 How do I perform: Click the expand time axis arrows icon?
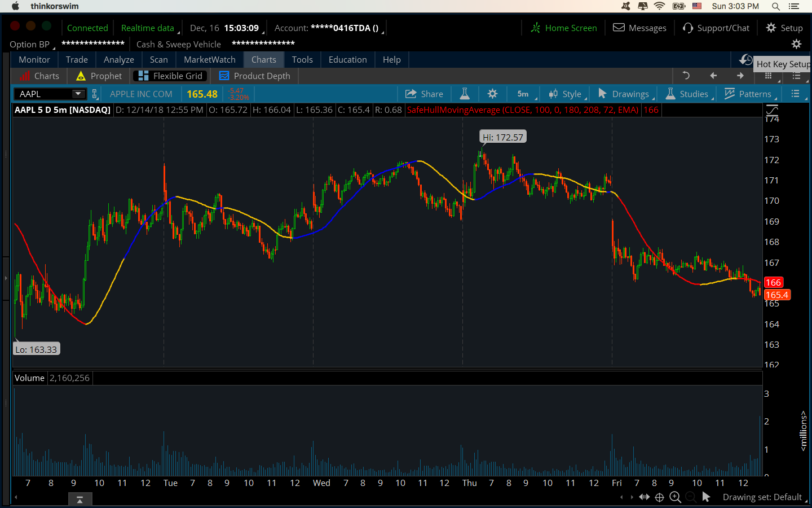tap(644, 497)
